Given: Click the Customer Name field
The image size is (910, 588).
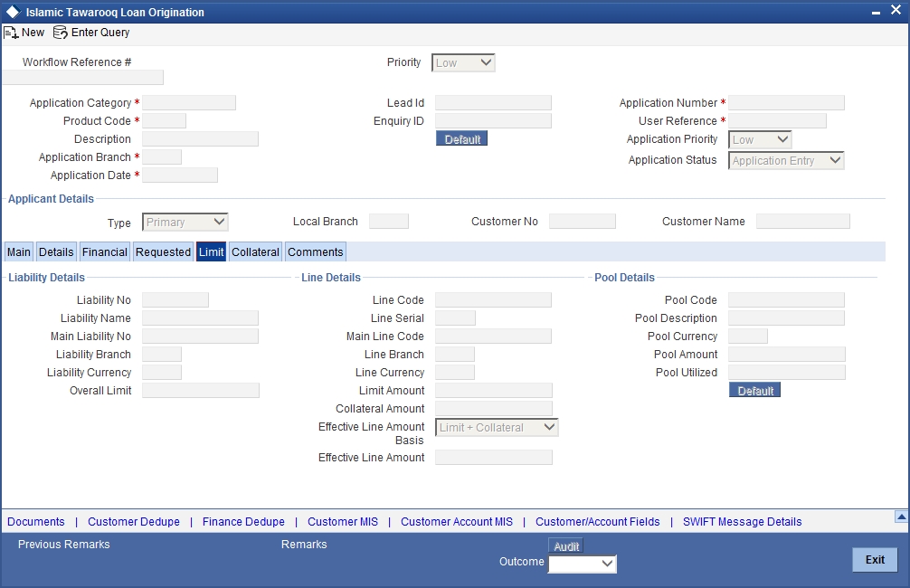Looking at the screenshot, I should click(x=803, y=221).
